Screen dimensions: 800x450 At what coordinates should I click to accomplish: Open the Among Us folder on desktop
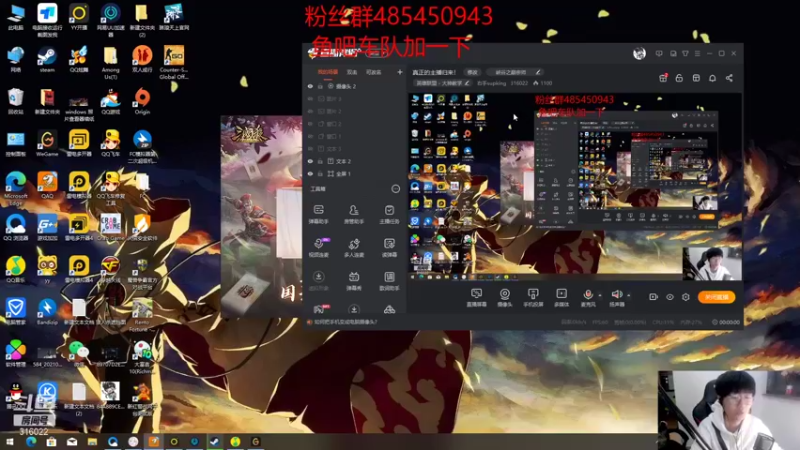pos(110,62)
